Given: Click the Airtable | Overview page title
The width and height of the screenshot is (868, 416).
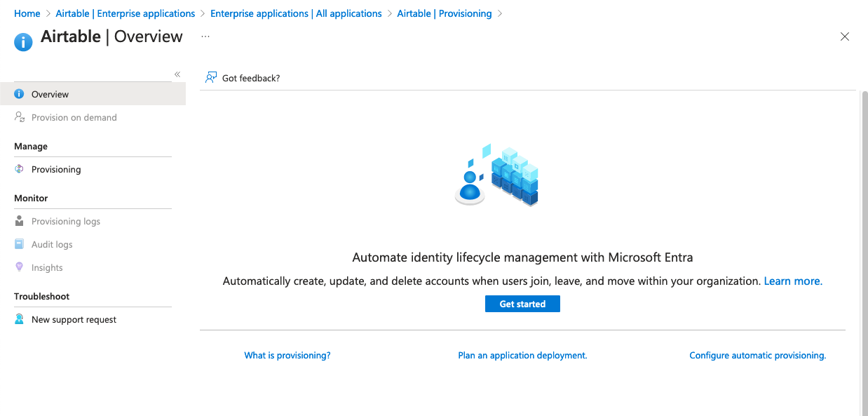Looking at the screenshot, I should click(111, 36).
